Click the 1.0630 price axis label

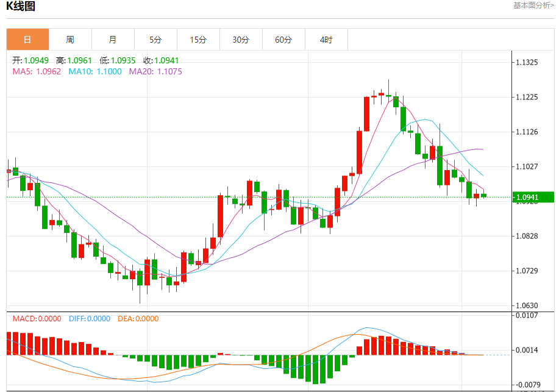click(527, 305)
